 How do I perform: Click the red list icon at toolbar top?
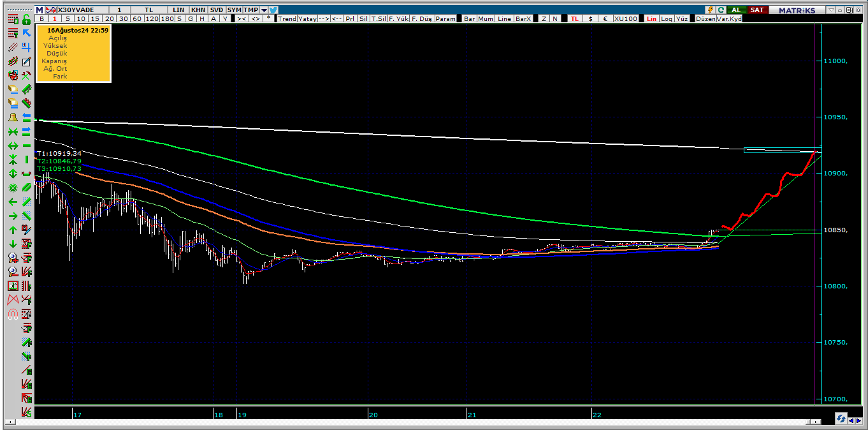13,20
